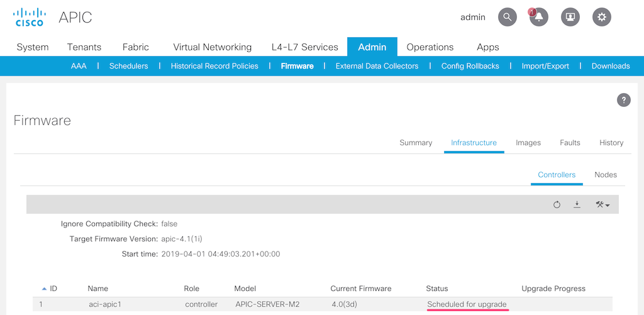Switch to the Nodes sub-tab

pyautogui.click(x=606, y=175)
